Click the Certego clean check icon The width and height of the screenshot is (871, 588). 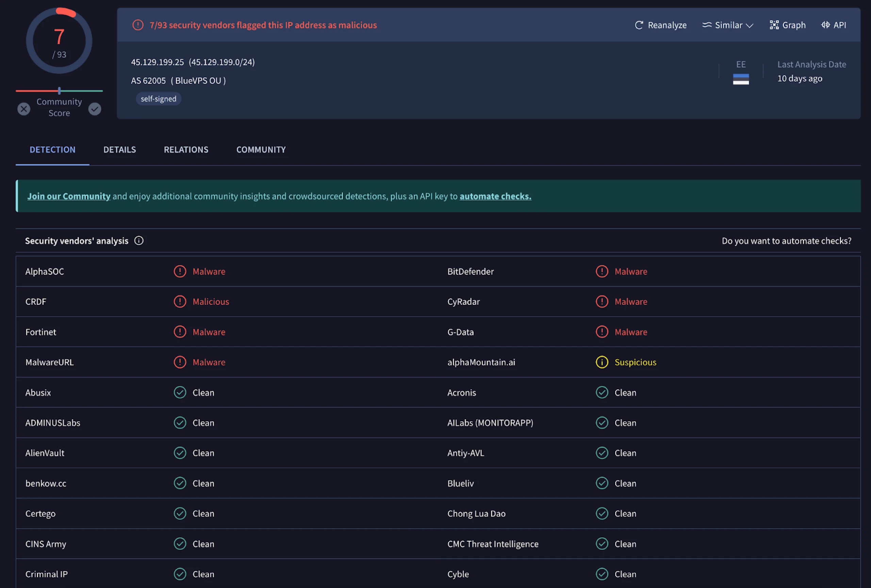pos(180,513)
